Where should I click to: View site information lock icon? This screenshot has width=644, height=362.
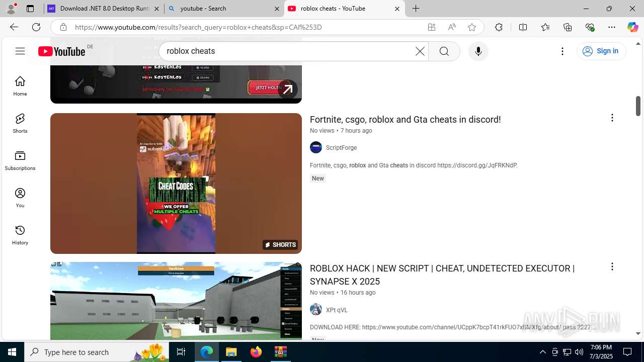point(63,27)
